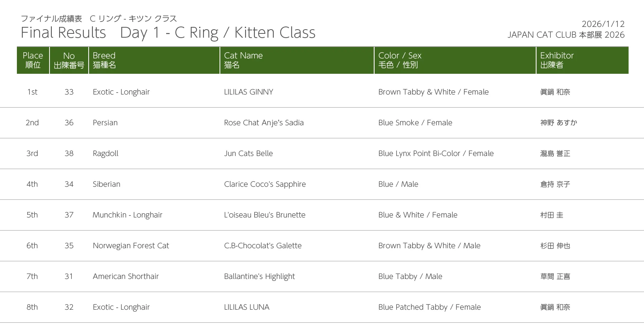The height and width of the screenshot is (327, 644).
Task: Click the date 2026/1/12
Action: click(603, 24)
